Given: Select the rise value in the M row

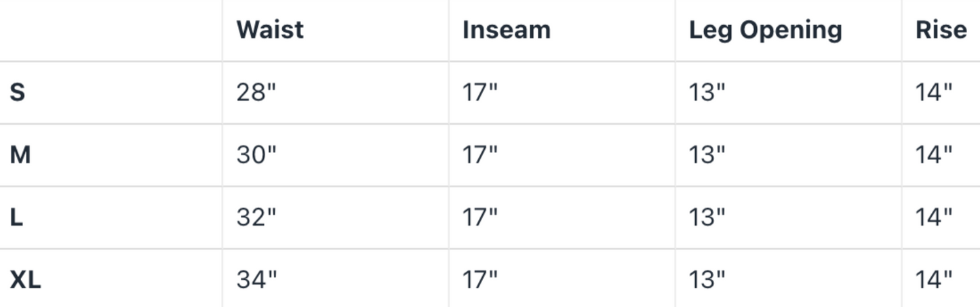Looking at the screenshot, I should [x=934, y=155].
